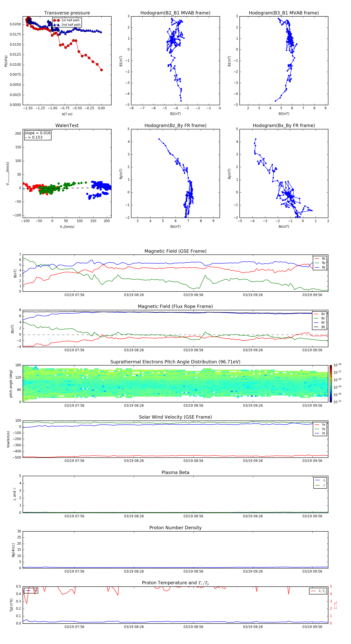Click the 'Plasma Beta' title
Screen dimensions: 351x644
tap(175, 472)
